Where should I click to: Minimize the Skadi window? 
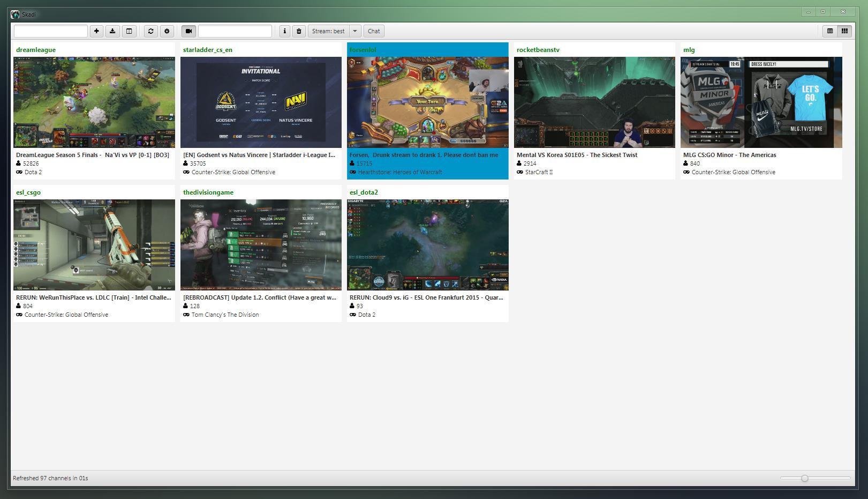[x=809, y=12]
